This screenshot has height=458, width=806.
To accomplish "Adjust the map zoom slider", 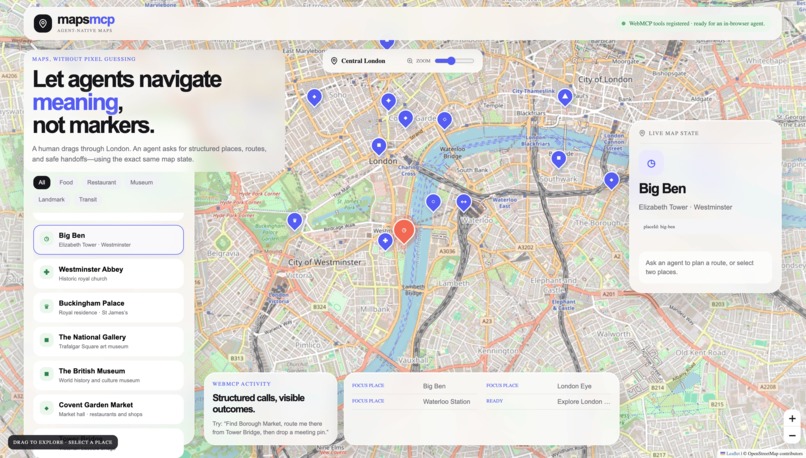I will point(454,61).
